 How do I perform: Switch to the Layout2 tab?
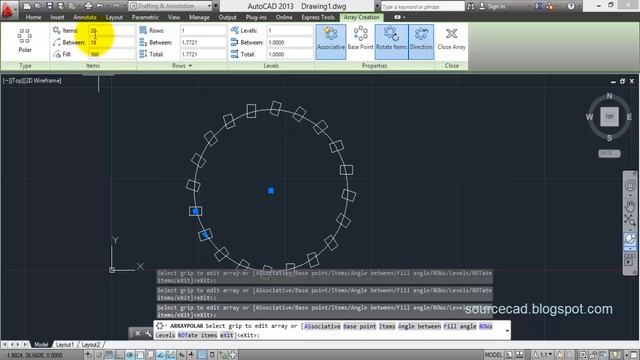90,344
